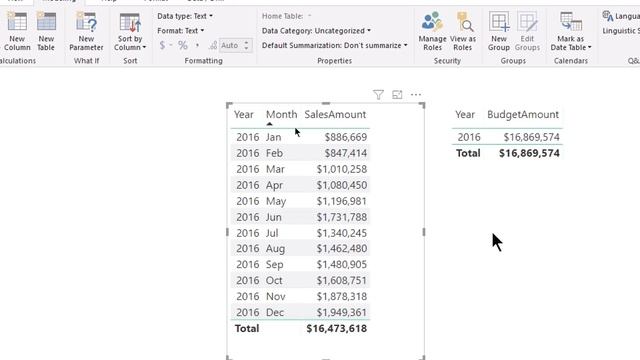The image size is (640, 360).
Task: Click the Year header in budget table
Action: tap(465, 115)
